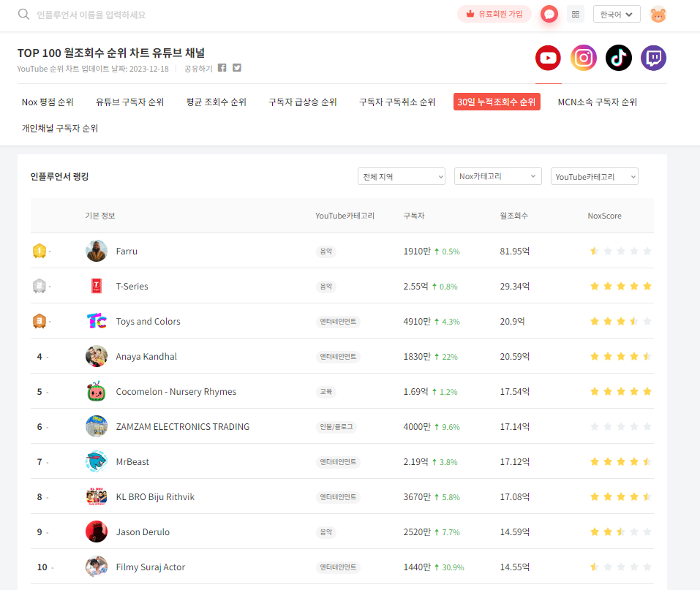Open MrBeast channel logo
700x590 pixels.
[97, 461]
